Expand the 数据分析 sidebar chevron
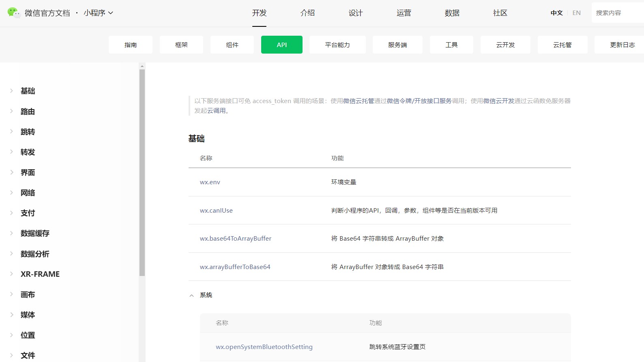The width and height of the screenshot is (644, 362). pos(11,254)
